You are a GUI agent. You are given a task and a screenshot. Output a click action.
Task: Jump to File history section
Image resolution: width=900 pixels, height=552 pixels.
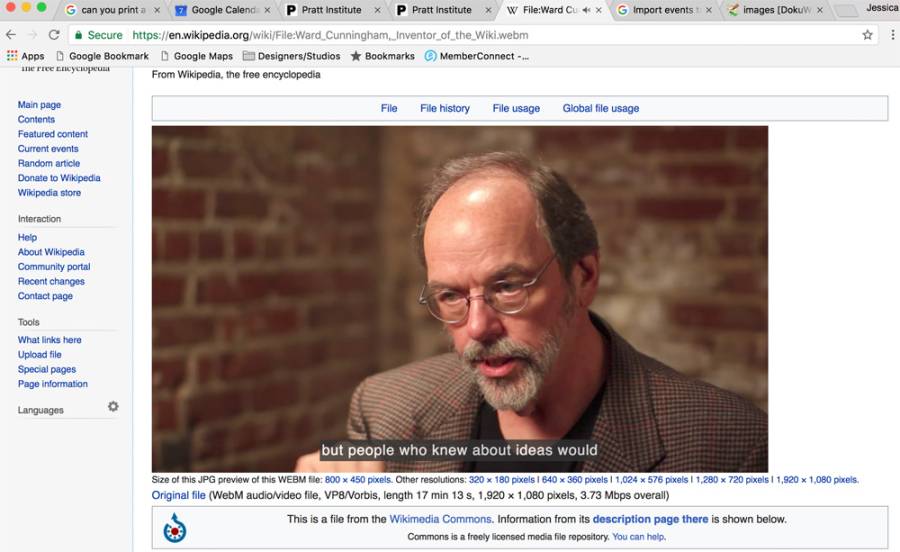pos(445,108)
